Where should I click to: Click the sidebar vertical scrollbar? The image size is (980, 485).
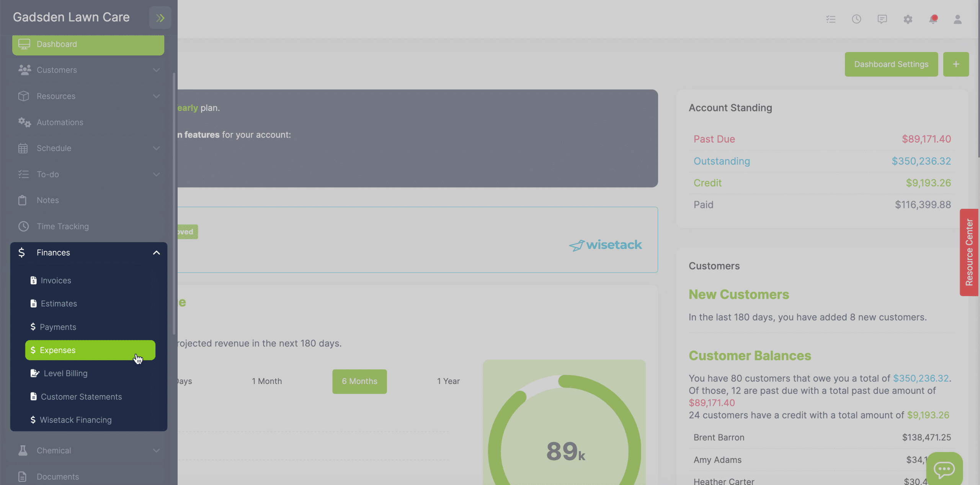coord(174,203)
